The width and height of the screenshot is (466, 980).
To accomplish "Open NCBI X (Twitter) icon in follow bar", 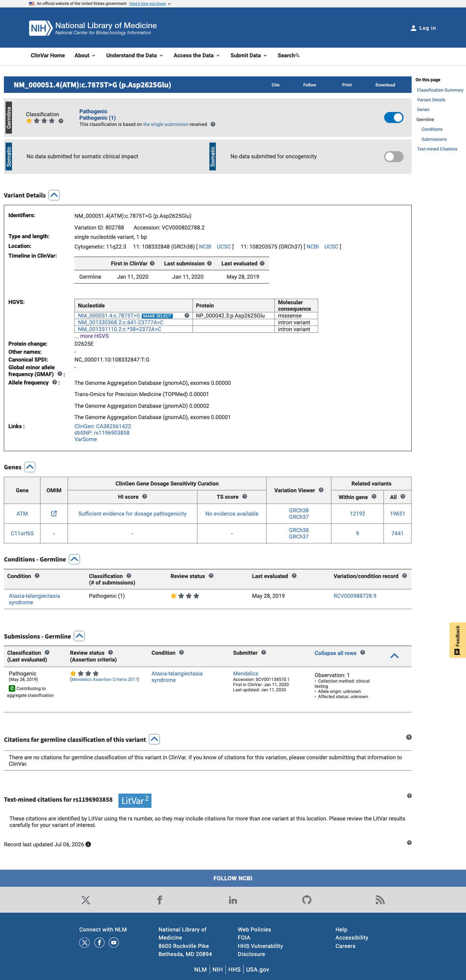I will click(x=85, y=900).
